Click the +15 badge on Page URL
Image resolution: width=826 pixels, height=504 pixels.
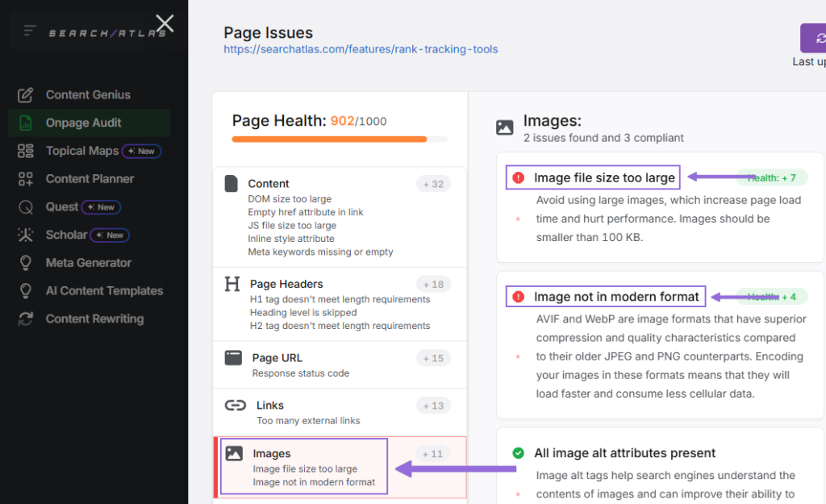pyautogui.click(x=433, y=358)
